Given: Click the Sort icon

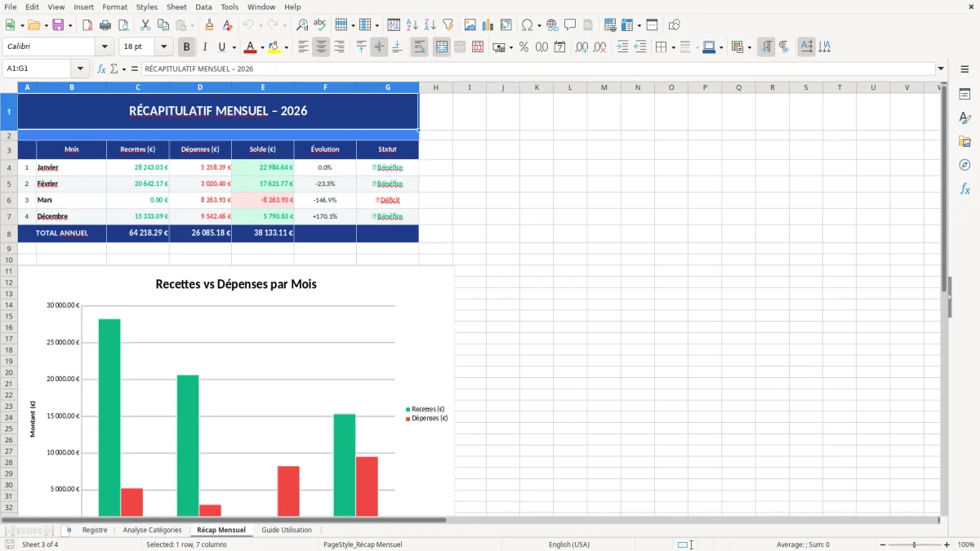Looking at the screenshot, I should click(394, 25).
